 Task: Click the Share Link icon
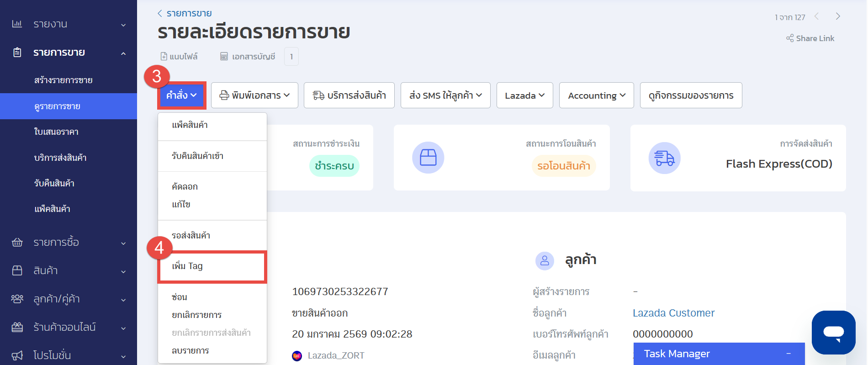pyautogui.click(x=789, y=38)
